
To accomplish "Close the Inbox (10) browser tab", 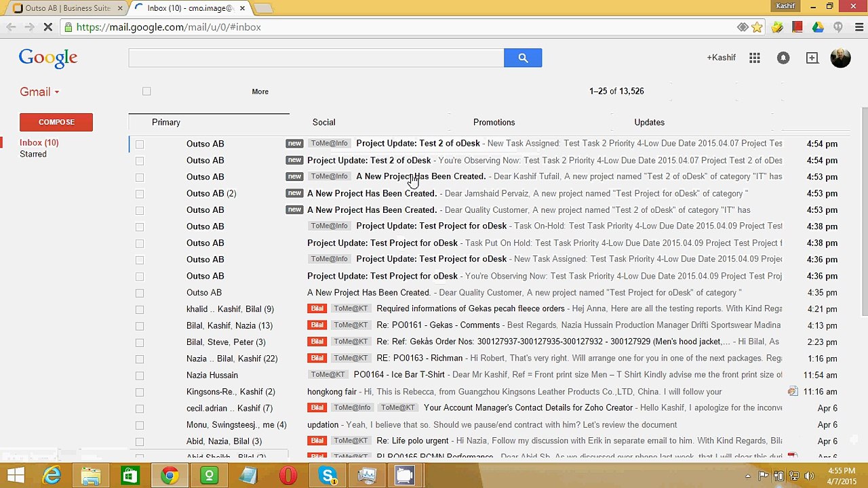I will (x=242, y=8).
